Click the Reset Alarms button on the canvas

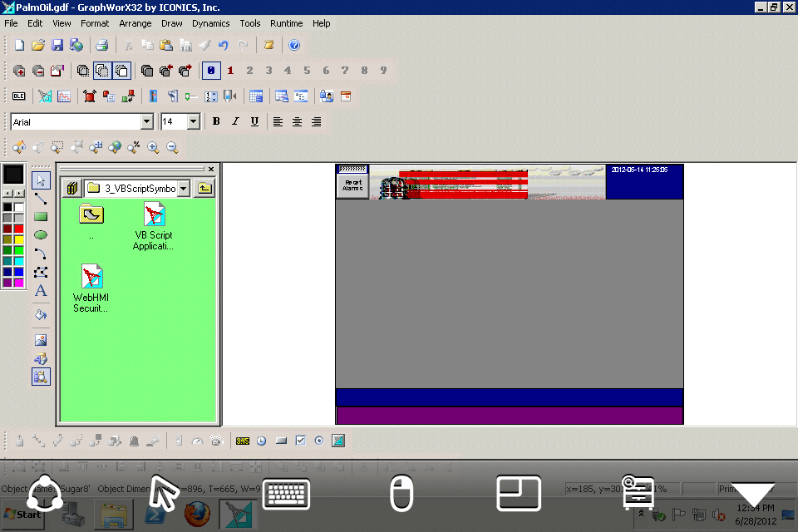[x=352, y=186]
